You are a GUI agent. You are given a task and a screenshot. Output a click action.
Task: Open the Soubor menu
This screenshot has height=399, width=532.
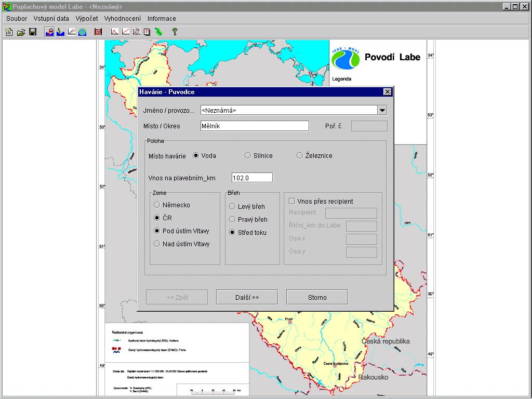pos(17,19)
